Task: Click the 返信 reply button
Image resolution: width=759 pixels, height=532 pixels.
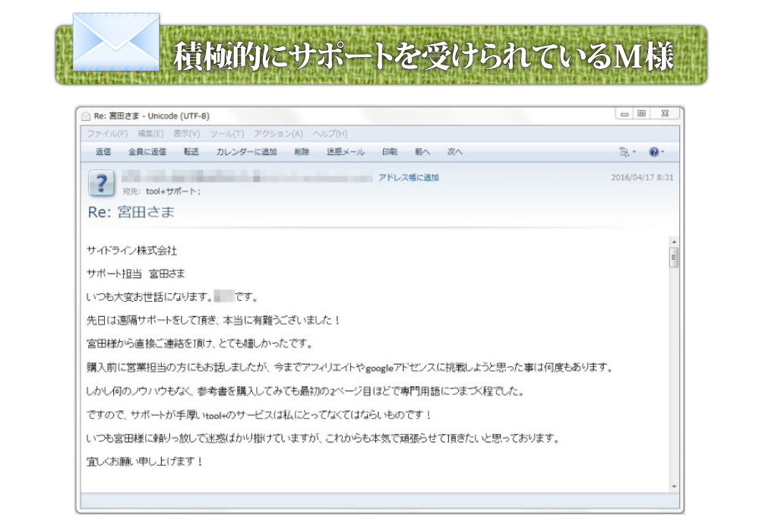Action: pos(103,152)
